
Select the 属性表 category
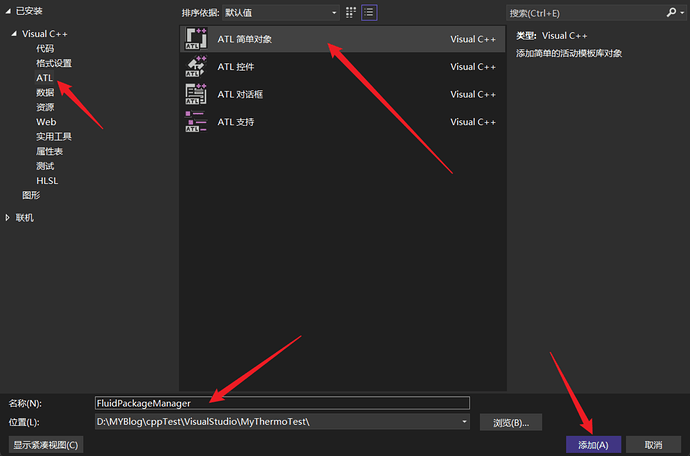(x=49, y=151)
